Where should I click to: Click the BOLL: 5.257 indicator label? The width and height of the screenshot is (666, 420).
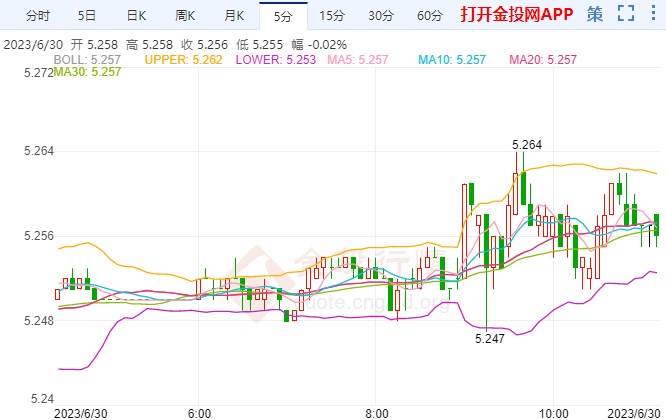87,59
